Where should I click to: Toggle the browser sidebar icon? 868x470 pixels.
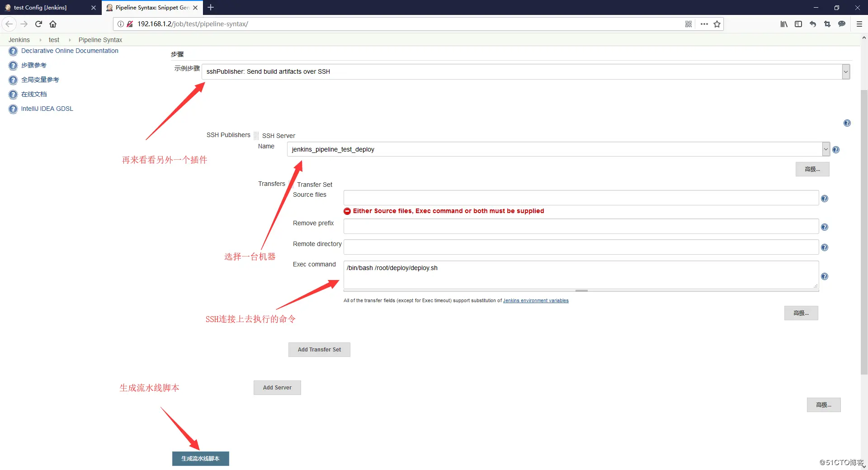(798, 24)
